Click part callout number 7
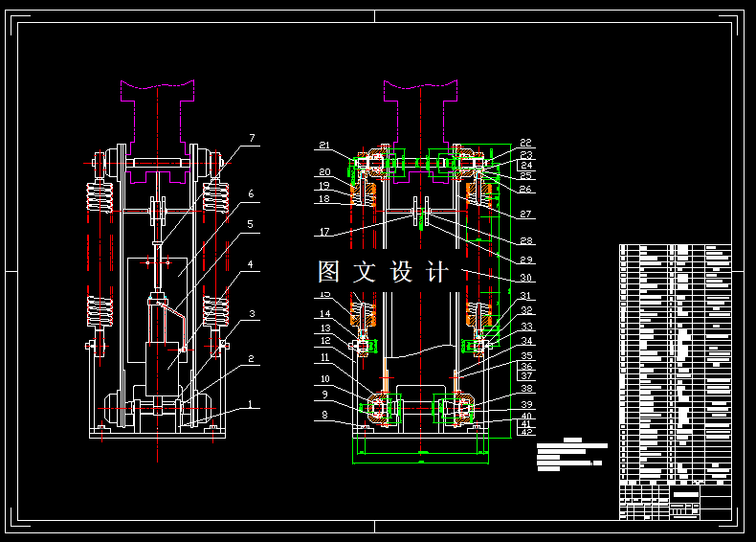 click(252, 138)
